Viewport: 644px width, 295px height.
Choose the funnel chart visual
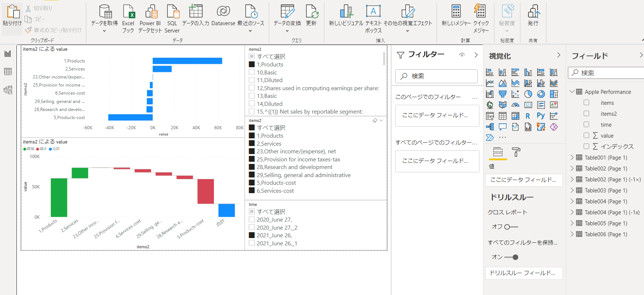click(x=502, y=94)
